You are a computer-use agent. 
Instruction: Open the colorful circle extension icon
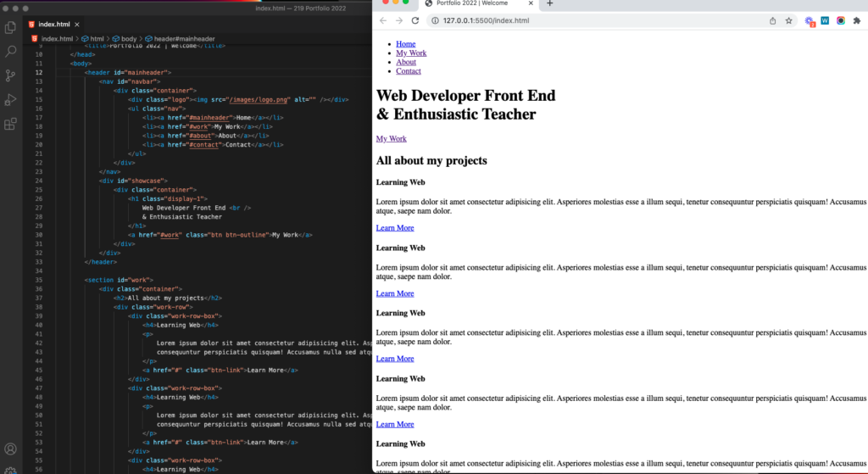click(x=841, y=20)
